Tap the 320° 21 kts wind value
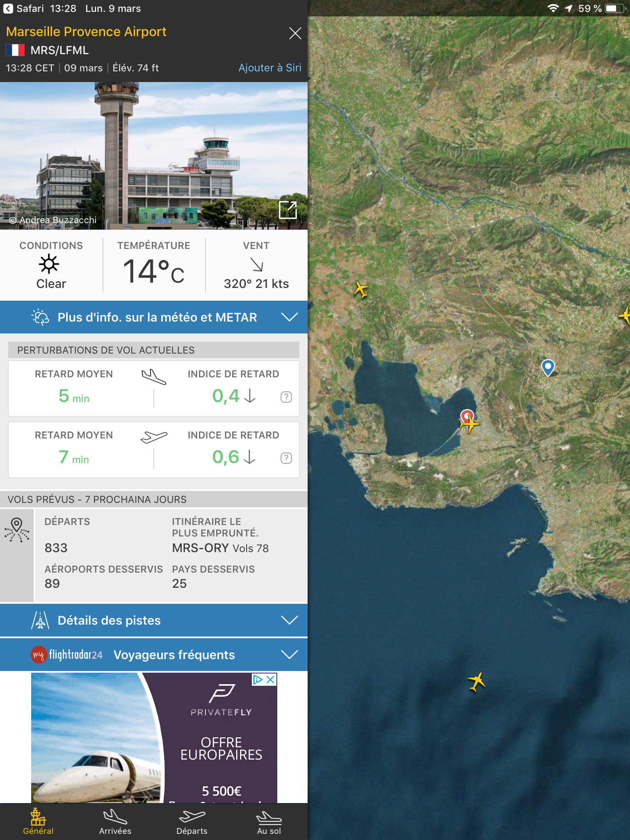Viewport: 630px width, 840px height. pyautogui.click(x=256, y=284)
